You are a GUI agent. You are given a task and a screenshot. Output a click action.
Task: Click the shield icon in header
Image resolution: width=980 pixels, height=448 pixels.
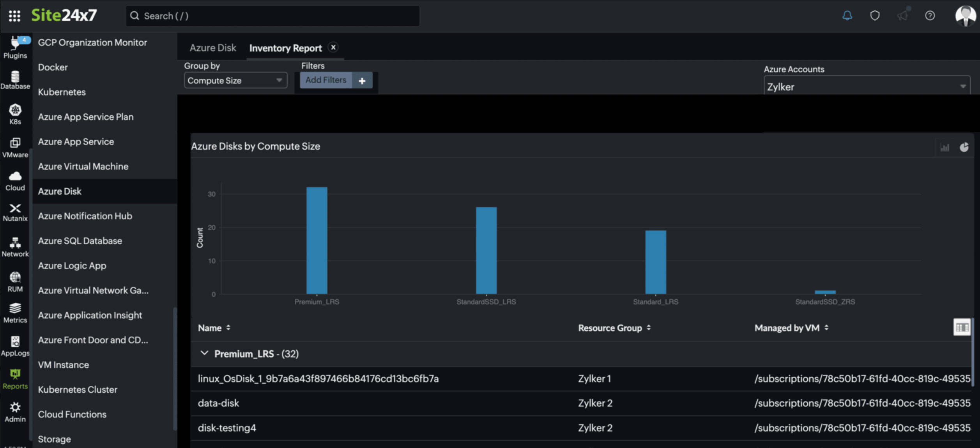point(875,16)
